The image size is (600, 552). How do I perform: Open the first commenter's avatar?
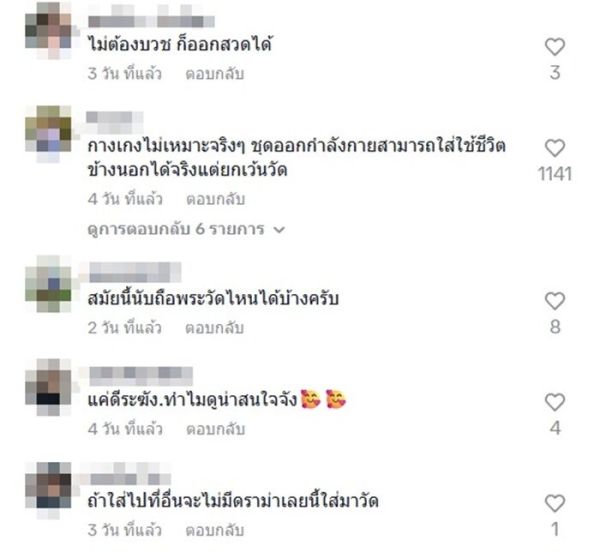[48, 31]
